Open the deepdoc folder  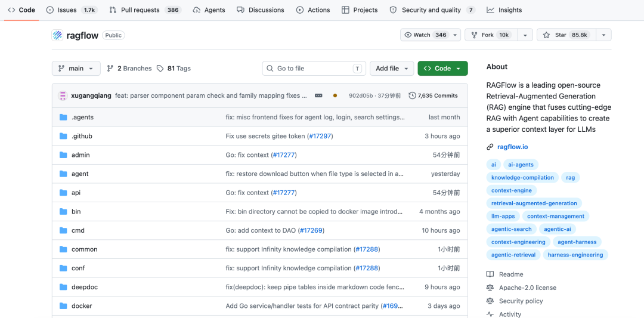tap(85, 287)
